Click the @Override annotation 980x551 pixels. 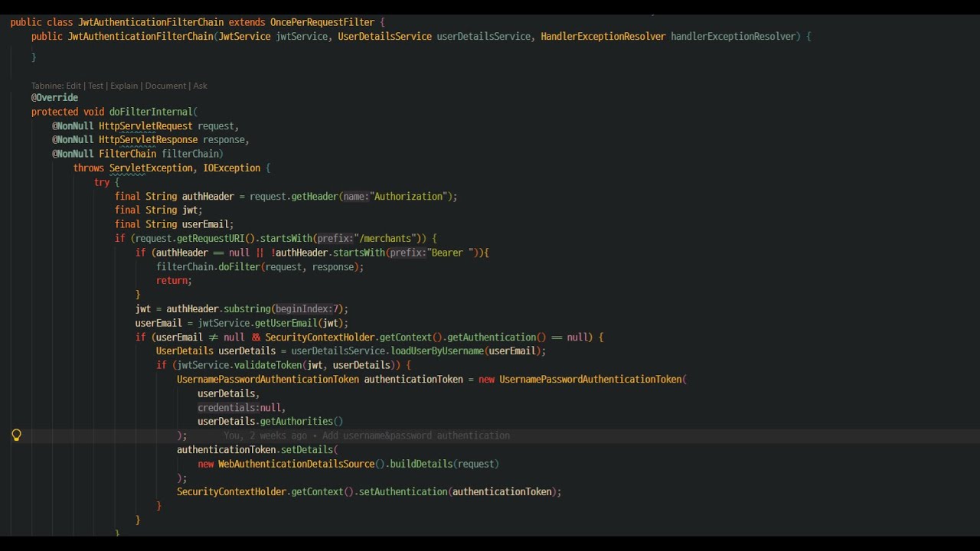coord(54,98)
